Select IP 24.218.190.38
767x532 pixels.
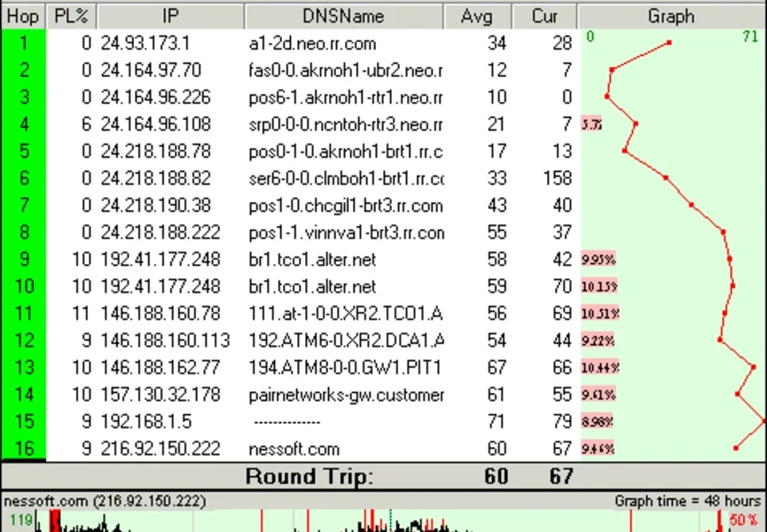(155, 205)
